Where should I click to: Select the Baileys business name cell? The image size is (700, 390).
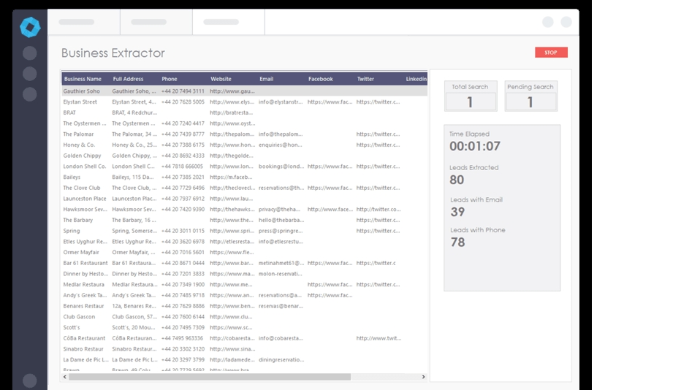[72, 177]
